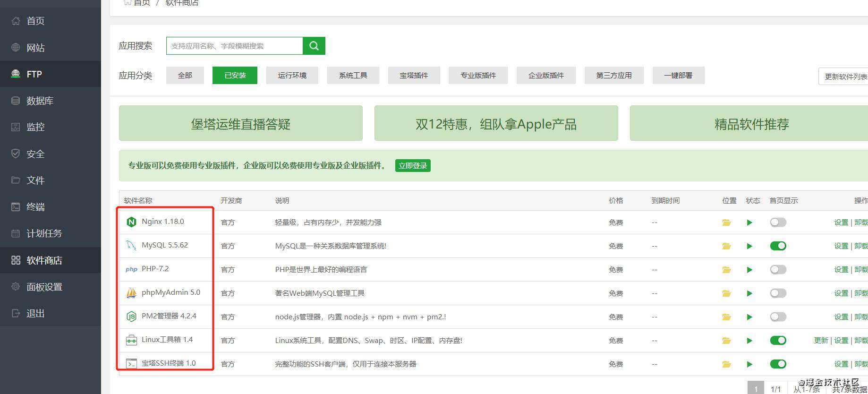Screen dimensions: 868x394
Task: Click Linux工具箱 status play icon
Action: click(749, 341)
